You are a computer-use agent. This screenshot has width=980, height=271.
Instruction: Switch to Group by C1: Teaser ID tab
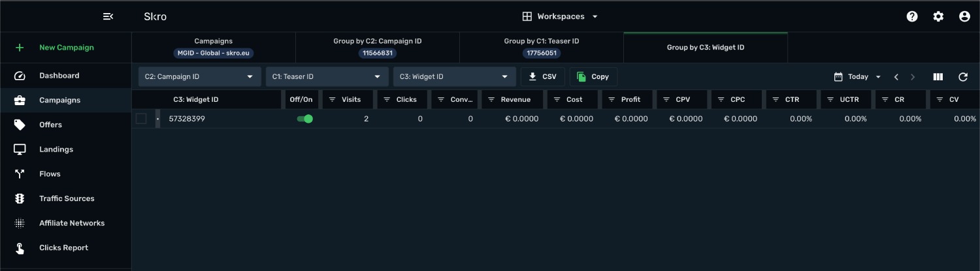coord(542,47)
